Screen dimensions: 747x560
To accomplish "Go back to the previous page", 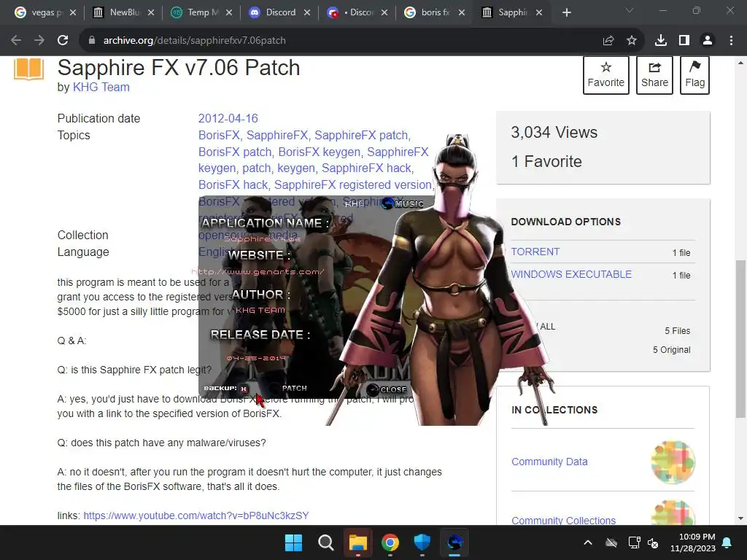I will point(16,41).
